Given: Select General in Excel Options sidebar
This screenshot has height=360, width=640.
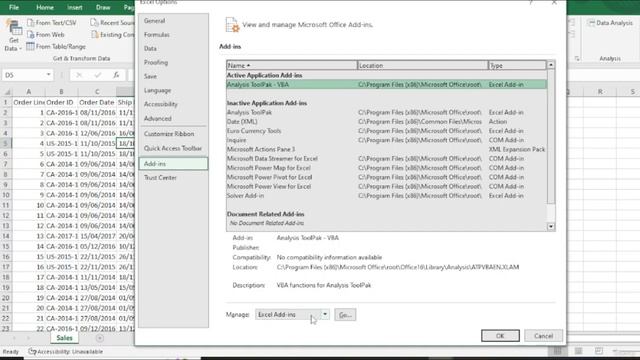Looking at the screenshot, I should pyautogui.click(x=173, y=21).
